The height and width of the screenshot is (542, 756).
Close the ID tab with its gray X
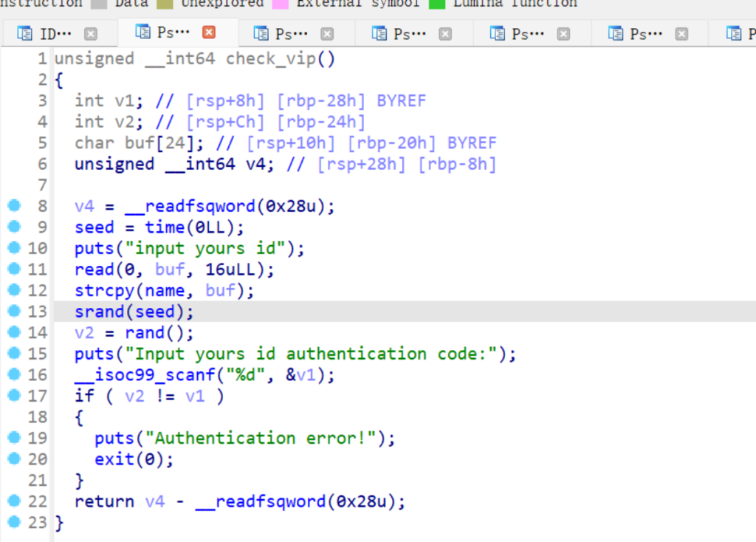pyautogui.click(x=90, y=33)
